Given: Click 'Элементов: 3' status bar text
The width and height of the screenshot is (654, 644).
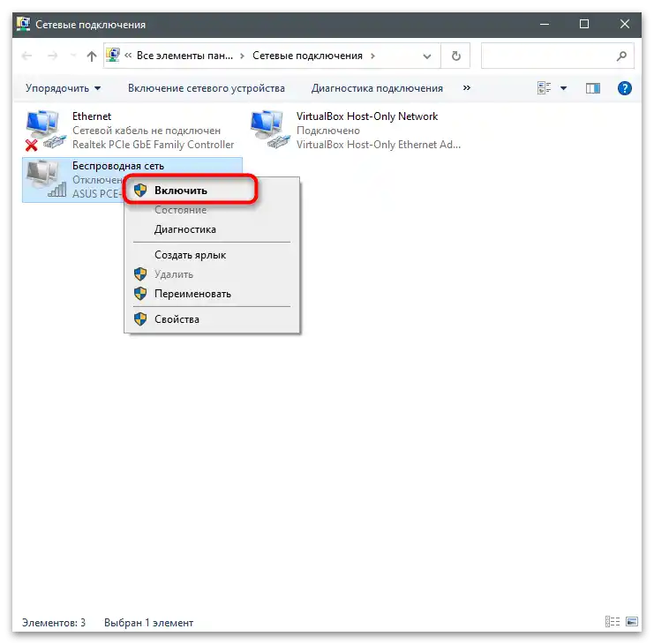Looking at the screenshot, I should [x=54, y=623].
